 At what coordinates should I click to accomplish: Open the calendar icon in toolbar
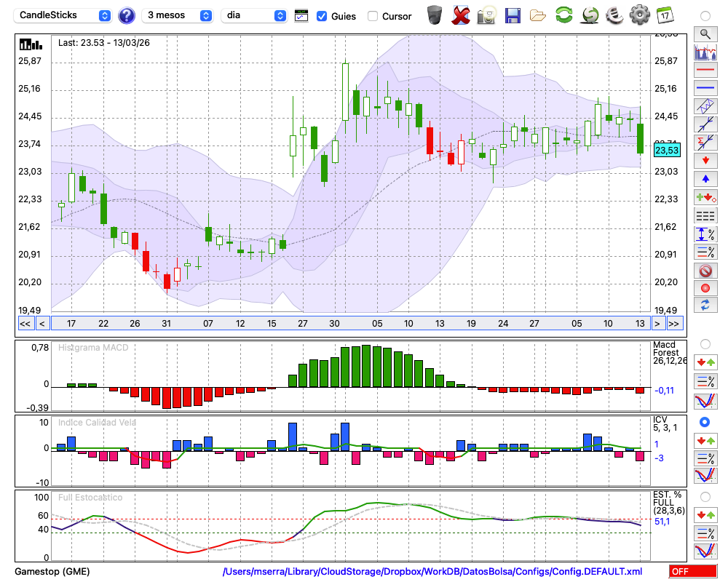pos(665,15)
